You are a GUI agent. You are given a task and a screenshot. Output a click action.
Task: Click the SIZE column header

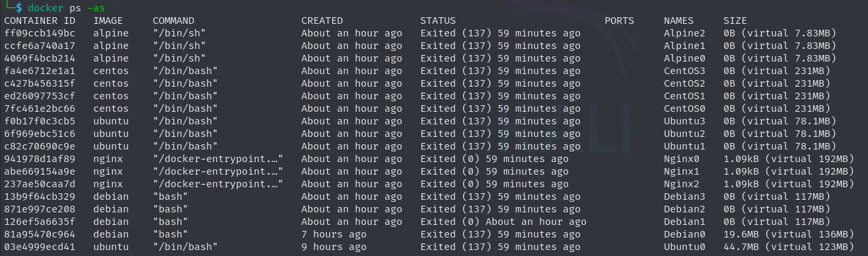coord(735,21)
